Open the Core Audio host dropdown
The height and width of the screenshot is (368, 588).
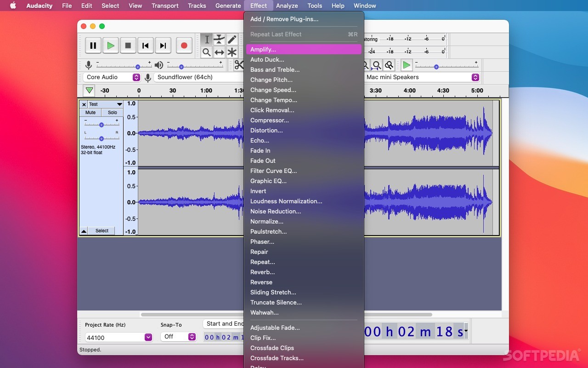pyautogui.click(x=112, y=77)
